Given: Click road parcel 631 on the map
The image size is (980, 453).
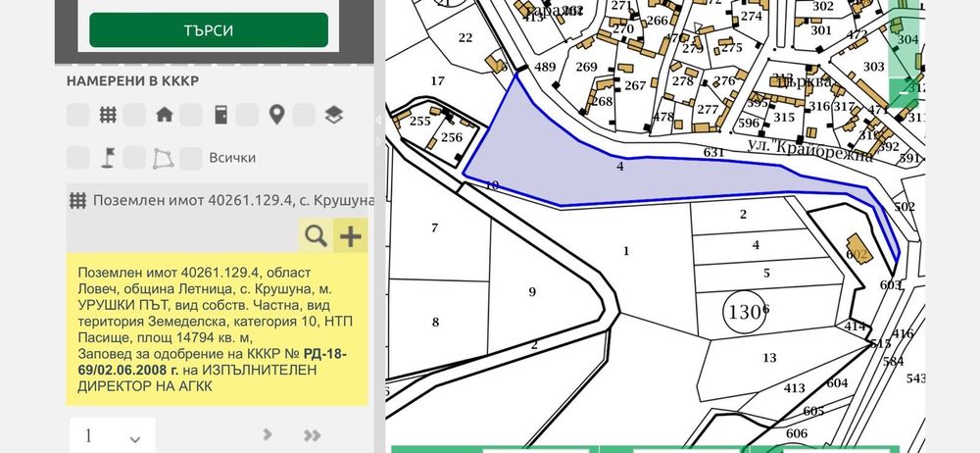Looking at the screenshot, I should [713, 152].
